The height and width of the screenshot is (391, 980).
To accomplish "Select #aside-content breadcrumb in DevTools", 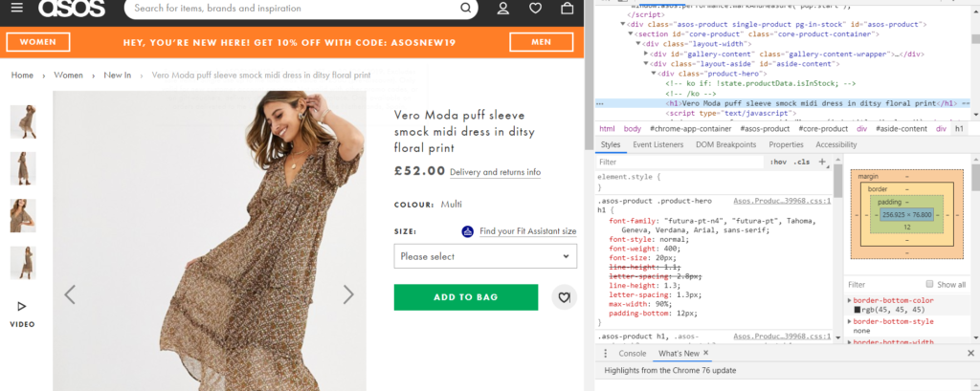I will point(902,129).
